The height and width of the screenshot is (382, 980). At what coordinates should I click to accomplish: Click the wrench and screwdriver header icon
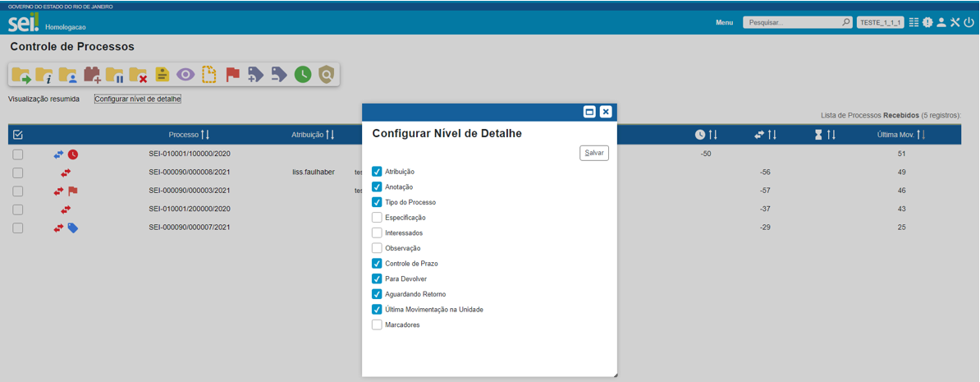click(x=955, y=23)
